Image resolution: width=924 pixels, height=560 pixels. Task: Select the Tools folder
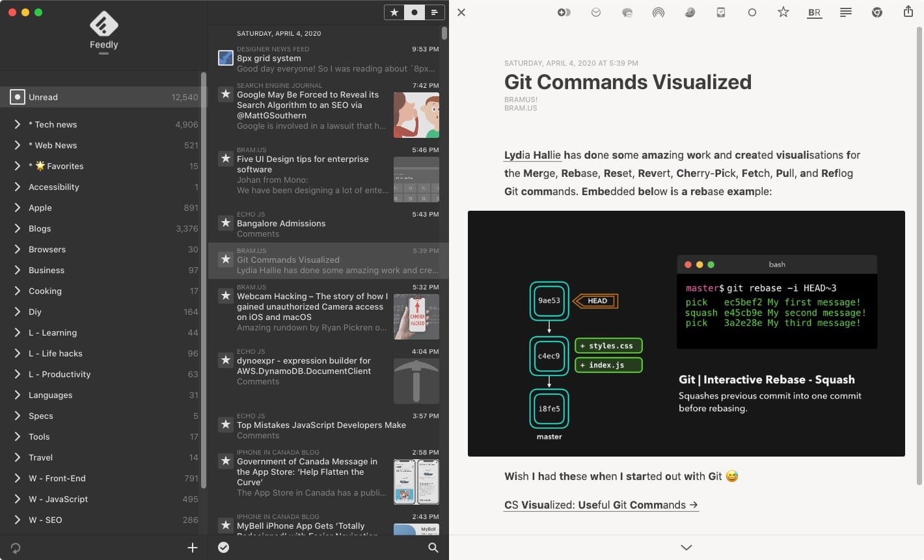[104, 436]
